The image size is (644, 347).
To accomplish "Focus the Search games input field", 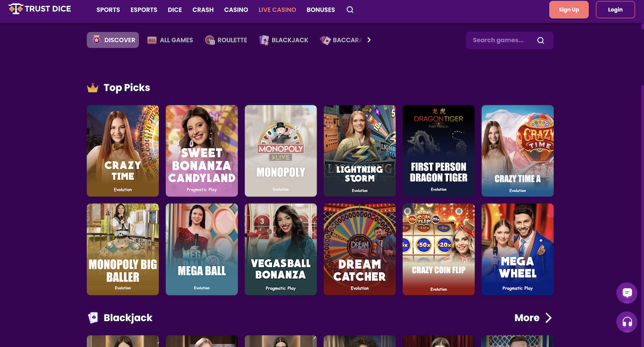I will pos(509,40).
